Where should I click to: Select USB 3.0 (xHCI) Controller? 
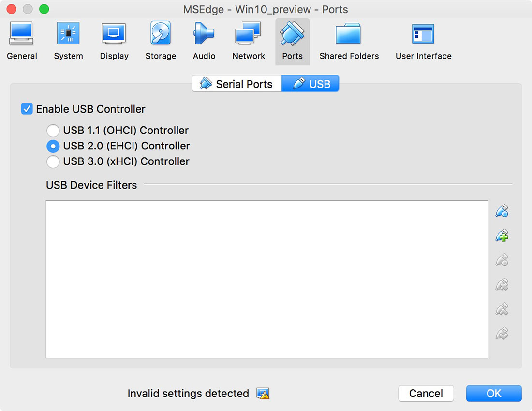[53, 162]
